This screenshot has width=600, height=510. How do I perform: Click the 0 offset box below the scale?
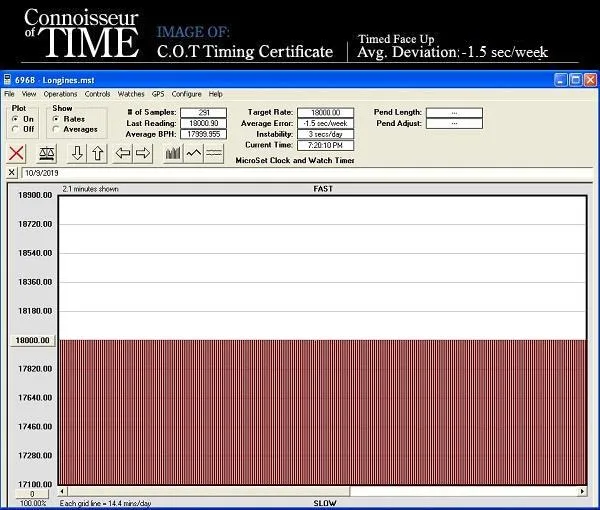[32, 494]
